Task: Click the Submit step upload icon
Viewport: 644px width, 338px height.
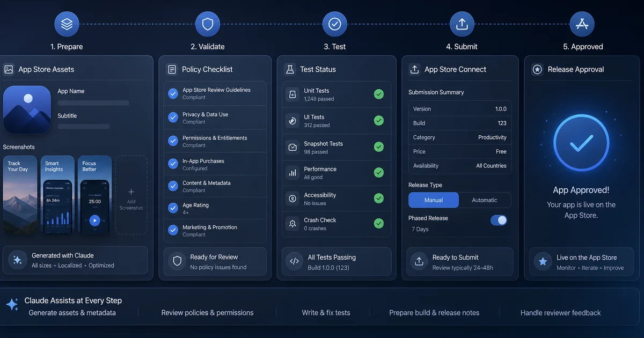Action: 462,24
